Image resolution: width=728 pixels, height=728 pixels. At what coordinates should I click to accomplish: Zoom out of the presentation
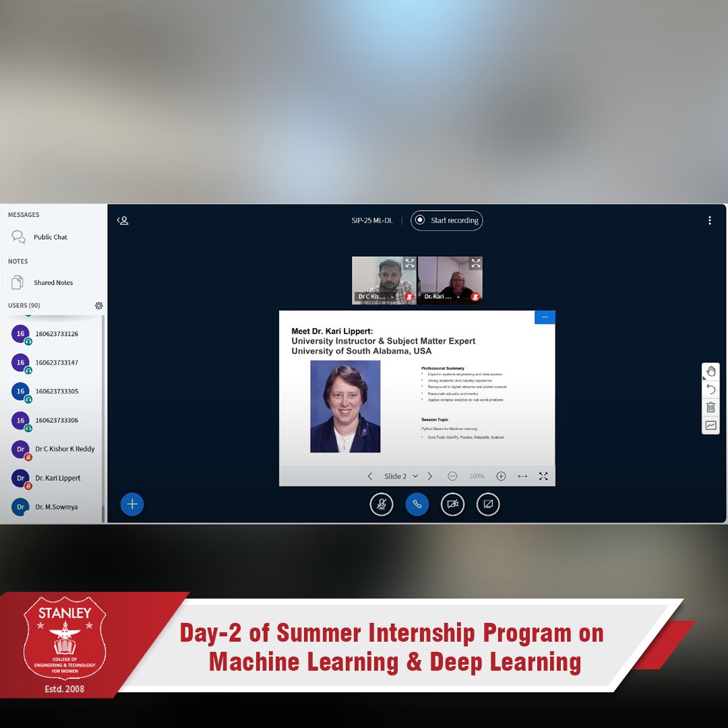tap(452, 477)
